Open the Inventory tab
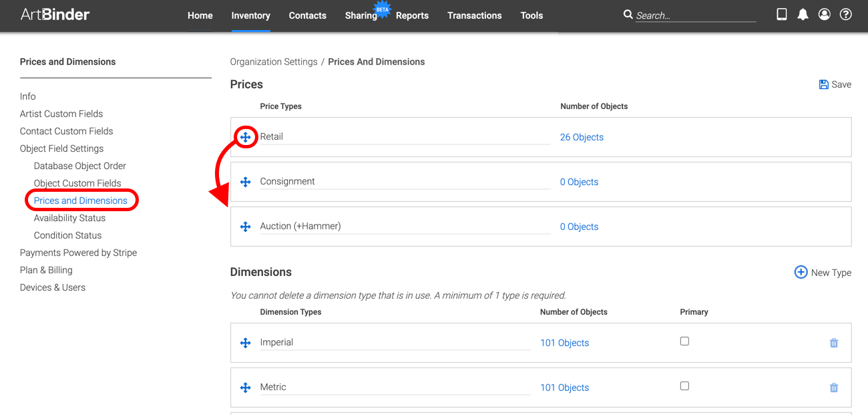Image resolution: width=868 pixels, height=415 pixels. pyautogui.click(x=250, y=15)
